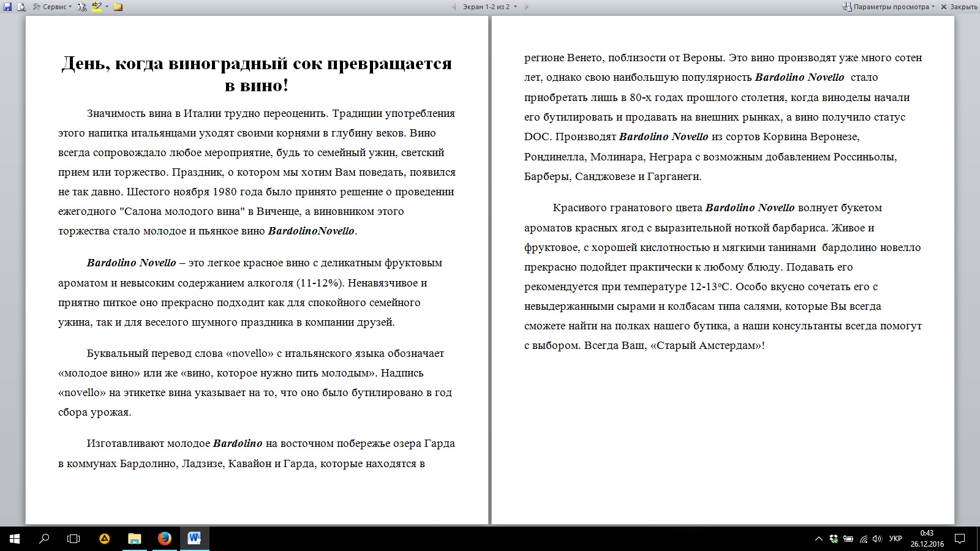
Task: Open Task View on the taskbar
Action: [73, 539]
